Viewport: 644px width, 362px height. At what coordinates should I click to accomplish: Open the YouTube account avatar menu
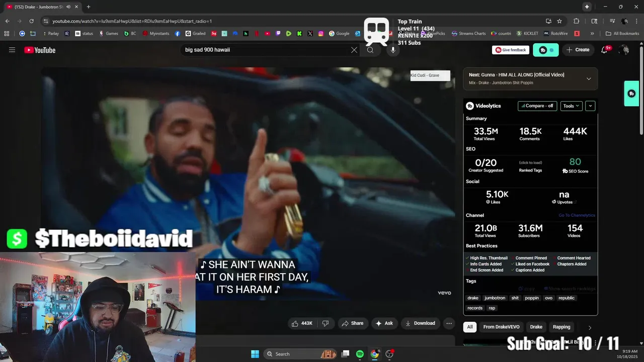click(624, 50)
